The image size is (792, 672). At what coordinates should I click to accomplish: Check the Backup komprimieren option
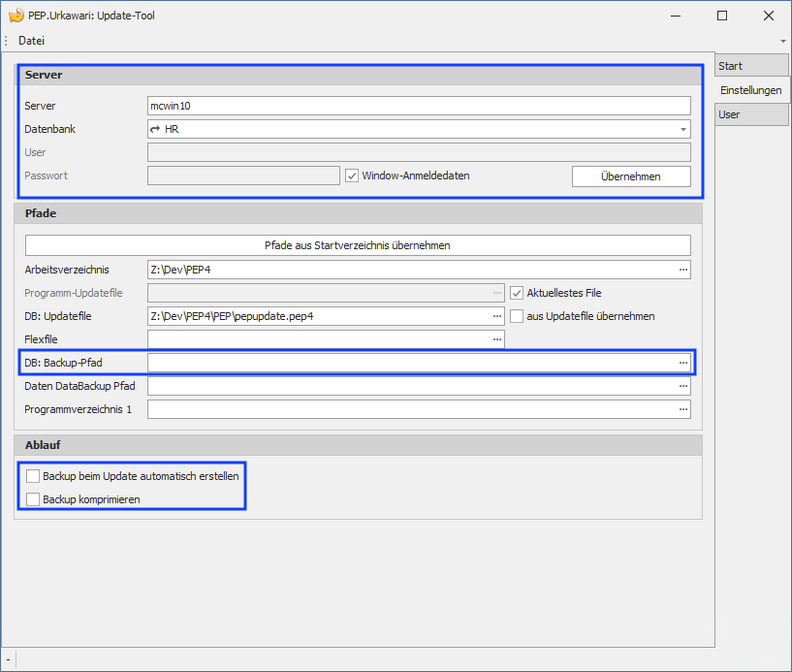click(34, 499)
